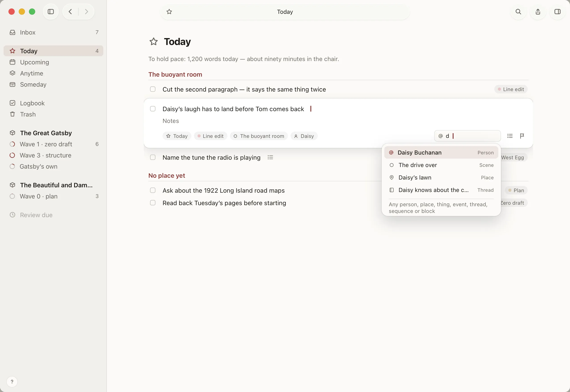Click the Line edit chip in editor
This screenshot has height=392, width=570.
coord(211,136)
